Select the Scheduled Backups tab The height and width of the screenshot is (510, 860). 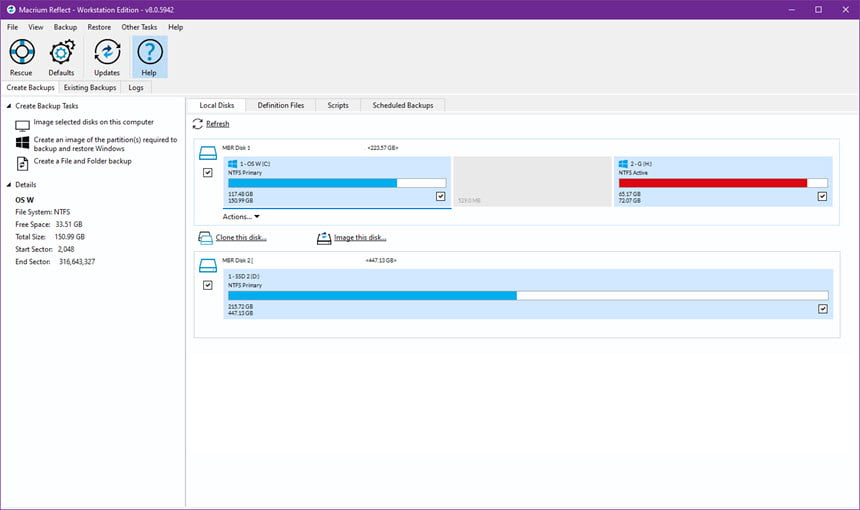pos(403,105)
